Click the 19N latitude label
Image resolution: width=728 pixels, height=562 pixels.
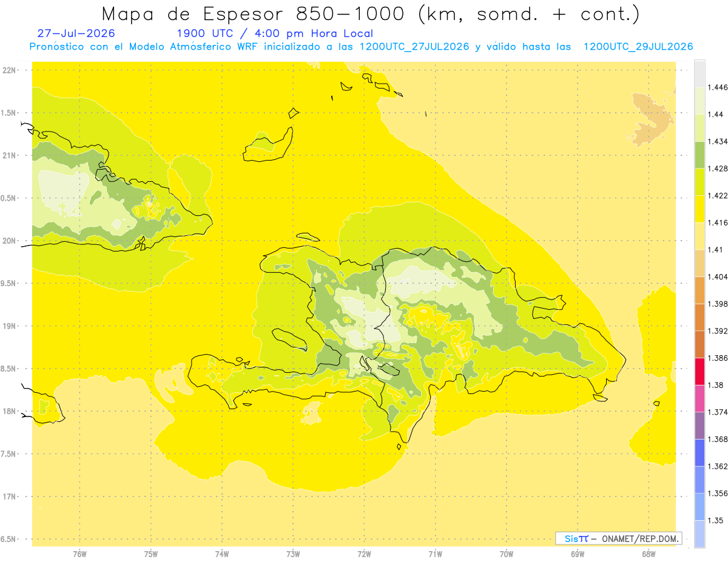click(x=9, y=326)
